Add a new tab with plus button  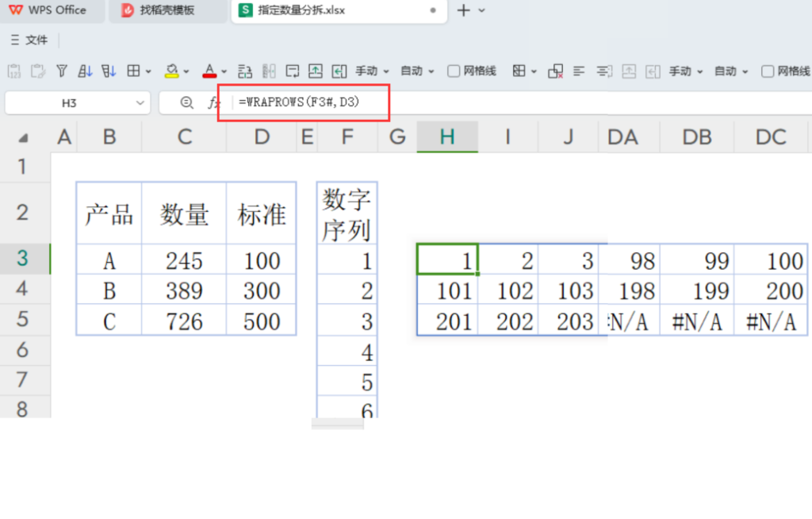463,10
